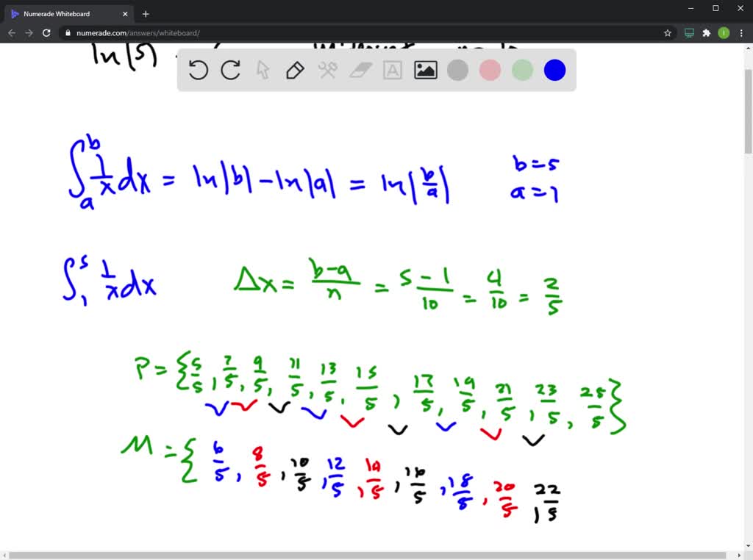This screenshot has width=753, height=560.
Task: Insert an image onto the whiteboard
Action: point(425,70)
